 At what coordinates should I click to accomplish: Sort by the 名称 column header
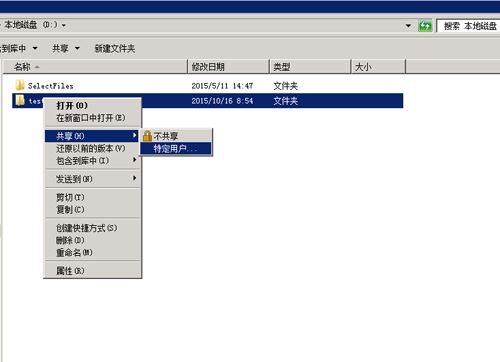coord(95,67)
